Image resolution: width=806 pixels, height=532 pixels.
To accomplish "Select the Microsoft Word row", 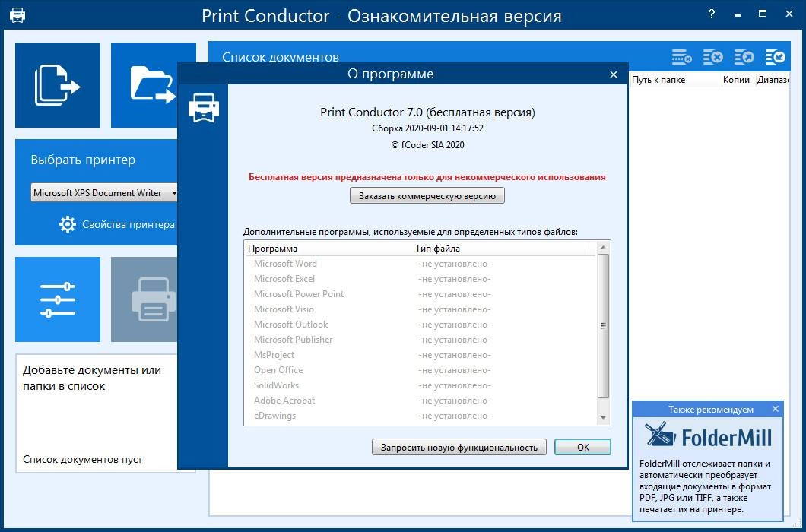I will [420, 264].
